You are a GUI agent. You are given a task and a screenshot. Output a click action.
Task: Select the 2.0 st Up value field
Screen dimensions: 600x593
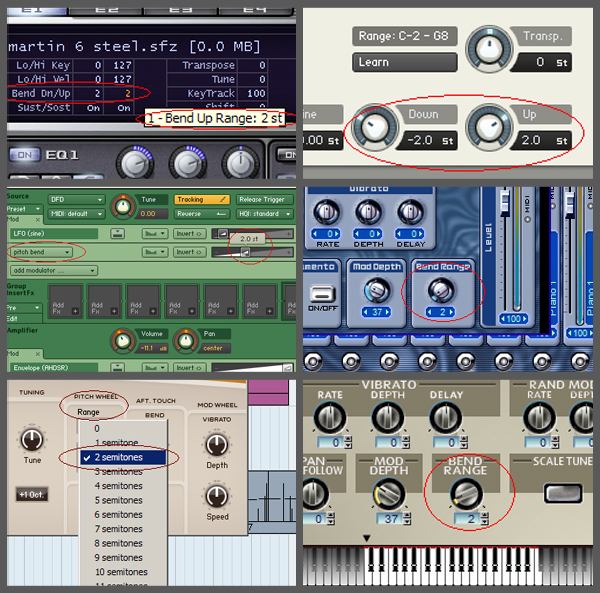pyautogui.click(x=543, y=140)
